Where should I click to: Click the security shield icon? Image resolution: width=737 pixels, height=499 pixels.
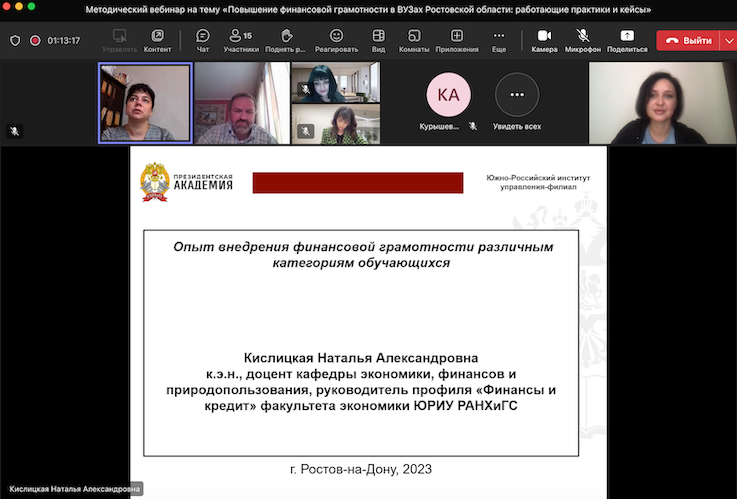(x=15, y=41)
